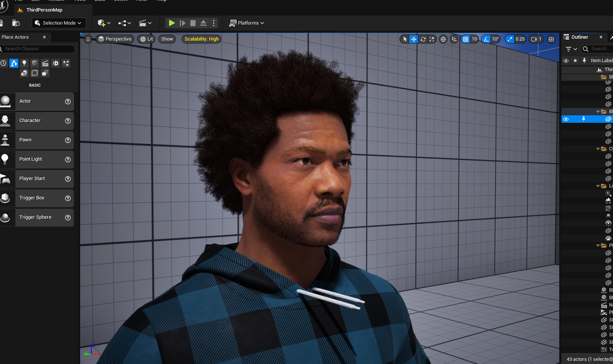
Task: Select the Place Actors panel tab
Action: [15, 37]
